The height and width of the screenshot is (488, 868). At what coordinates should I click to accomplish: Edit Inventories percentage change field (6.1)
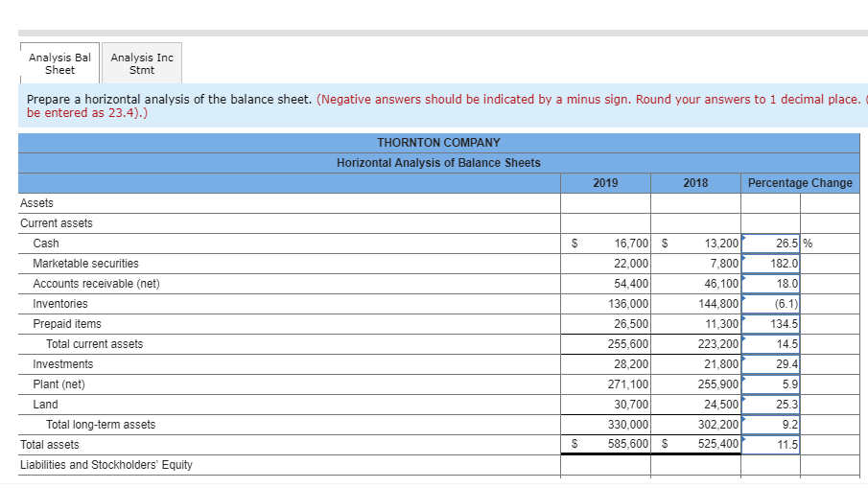point(770,304)
